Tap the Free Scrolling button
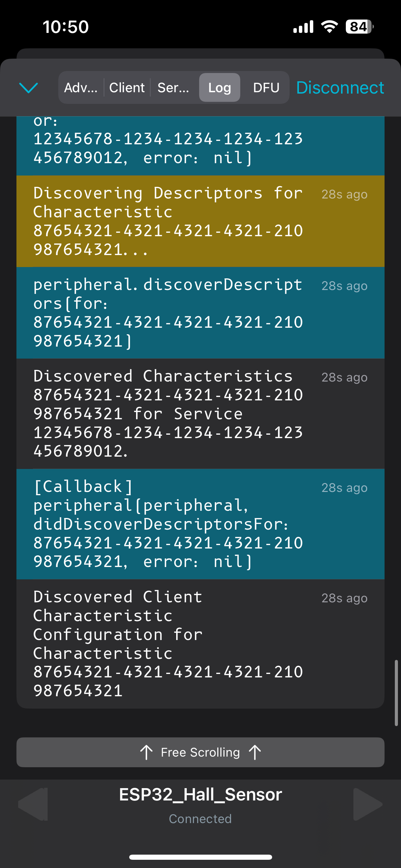Viewport: 401px width, 868px height. pos(200,752)
